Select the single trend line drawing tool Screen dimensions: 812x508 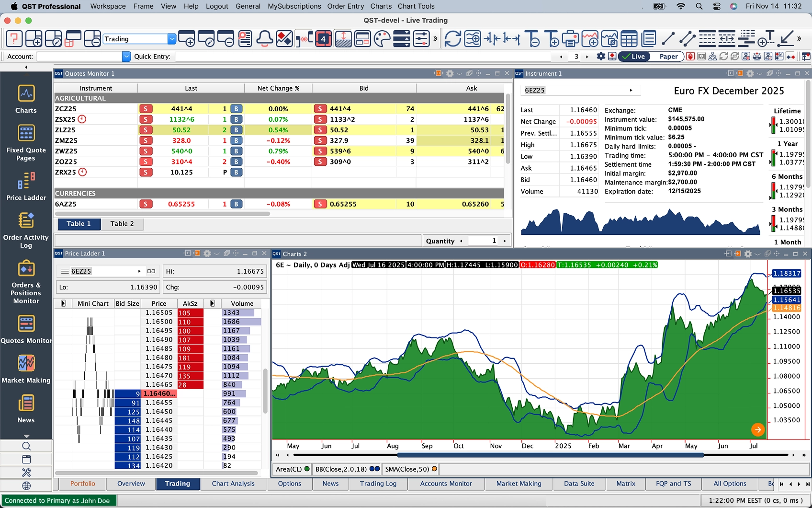tap(668, 38)
